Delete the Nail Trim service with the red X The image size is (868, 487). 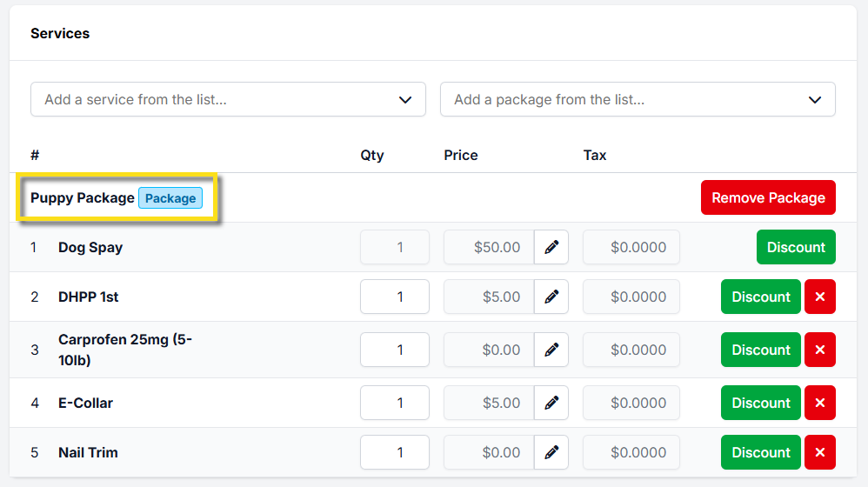(x=820, y=452)
